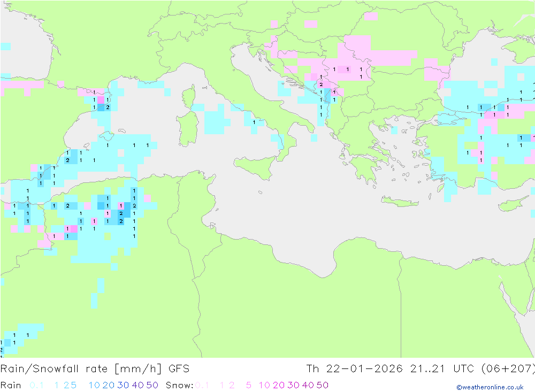Image resolution: width=535 pixels, height=392 pixels.
Task: Select the Rain 20 legend color value
Action: pyautogui.click(x=109, y=385)
